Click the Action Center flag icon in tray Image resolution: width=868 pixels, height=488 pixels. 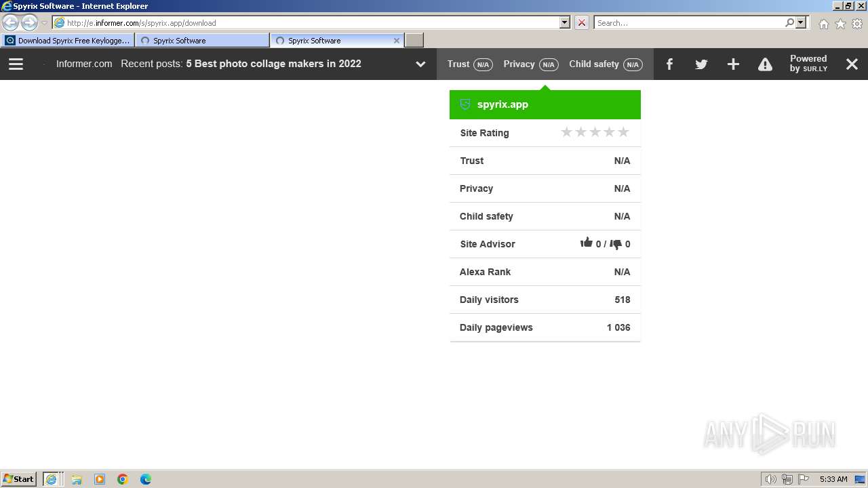pyautogui.click(x=804, y=479)
